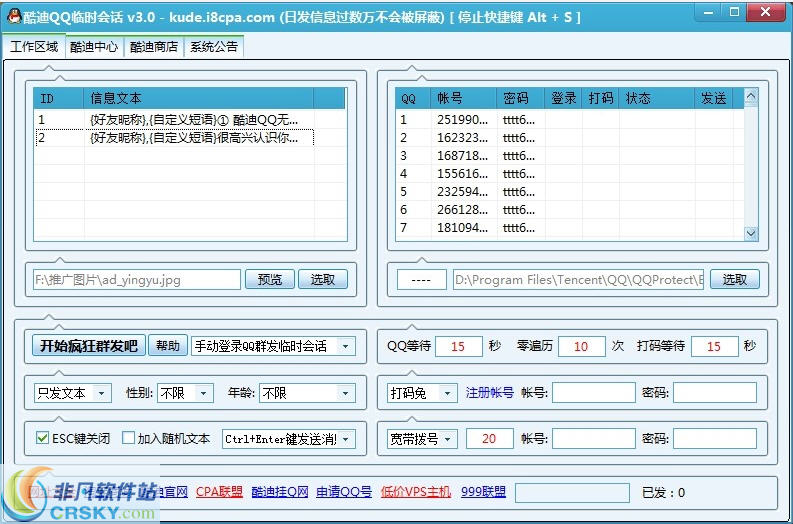Click the 宽带拨号 密码 input field
The image size is (793, 524).
pyautogui.click(x=715, y=439)
